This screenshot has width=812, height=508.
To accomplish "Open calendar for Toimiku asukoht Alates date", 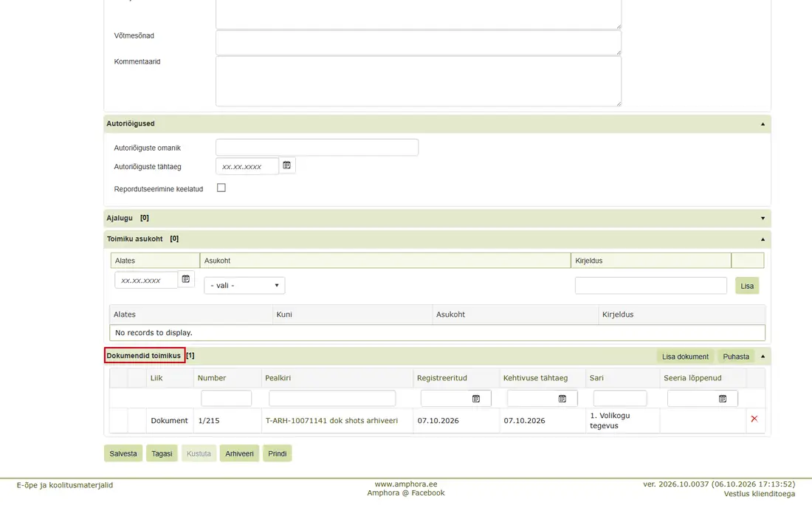I will coord(186,279).
